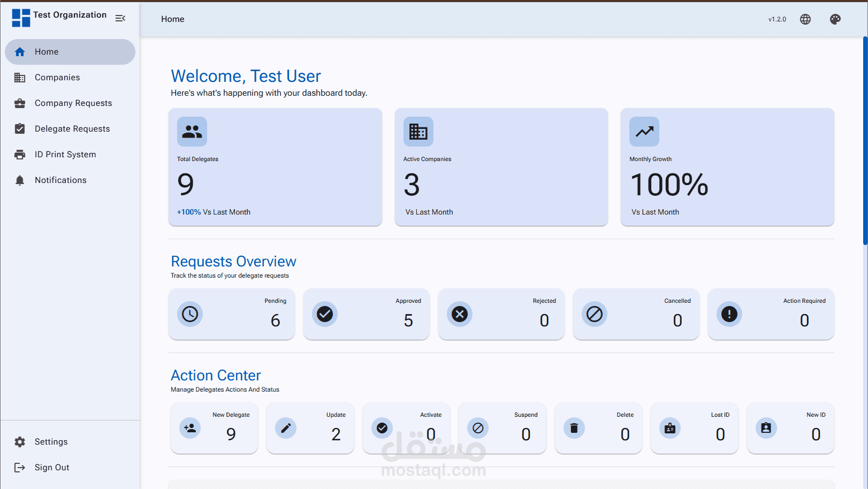The height and width of the screenshot is (489, 868).
Task: Click the Pending count 6
Action: coord(276,320)
